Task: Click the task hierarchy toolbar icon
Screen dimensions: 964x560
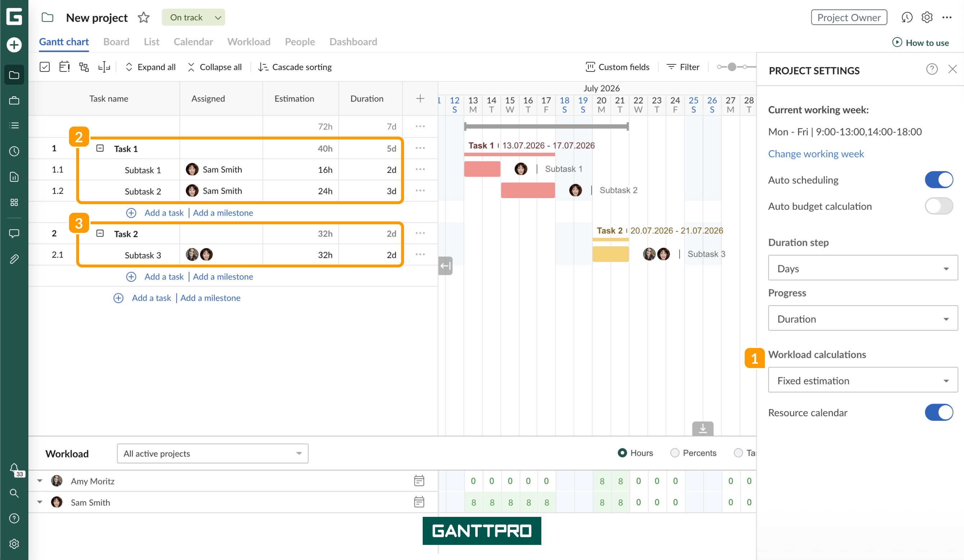Action: coord(84,67)
